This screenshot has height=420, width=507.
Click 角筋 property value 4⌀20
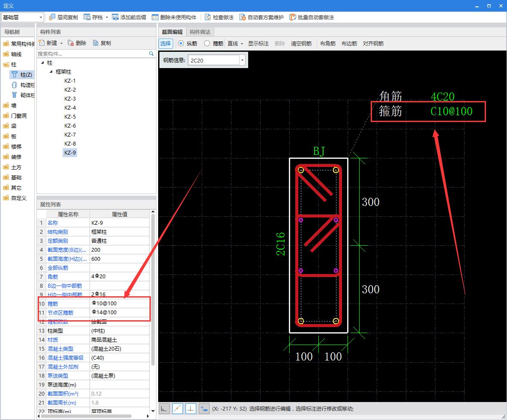(119, 277)
